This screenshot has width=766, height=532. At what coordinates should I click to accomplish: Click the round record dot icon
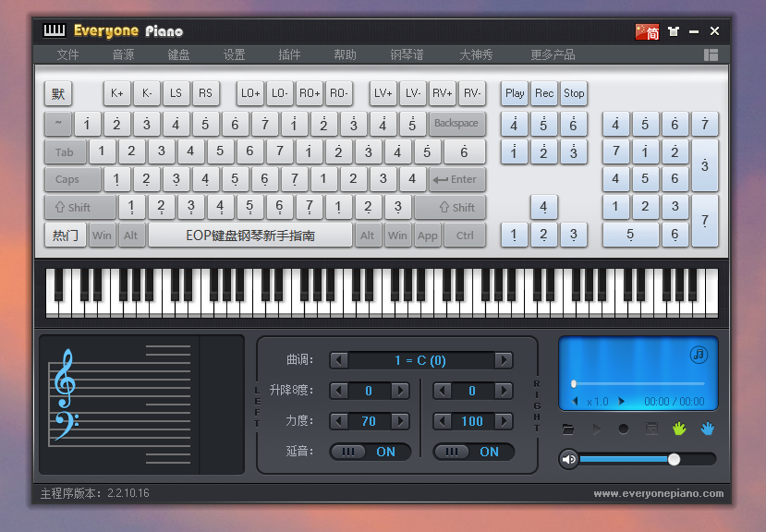click(624, 429)
